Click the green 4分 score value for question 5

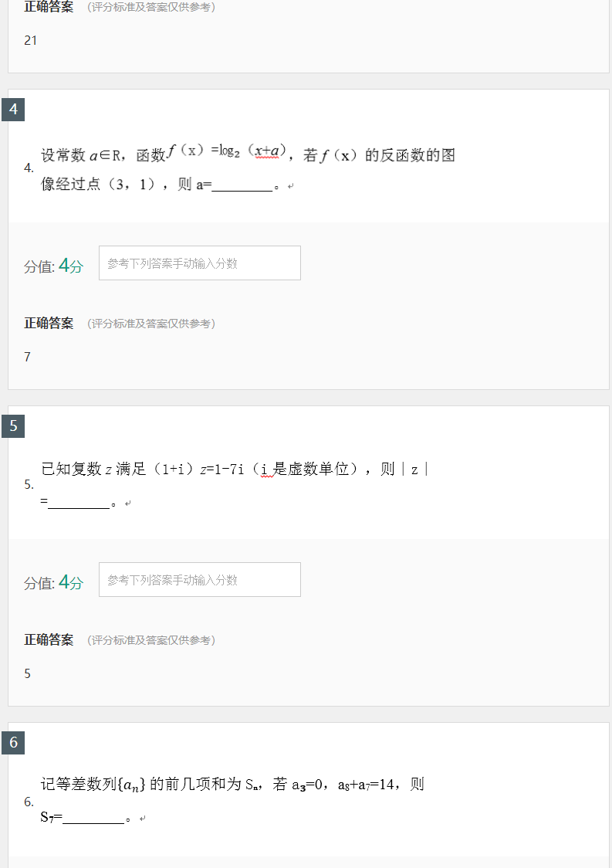pyautogui.click(x=68, y=579)
